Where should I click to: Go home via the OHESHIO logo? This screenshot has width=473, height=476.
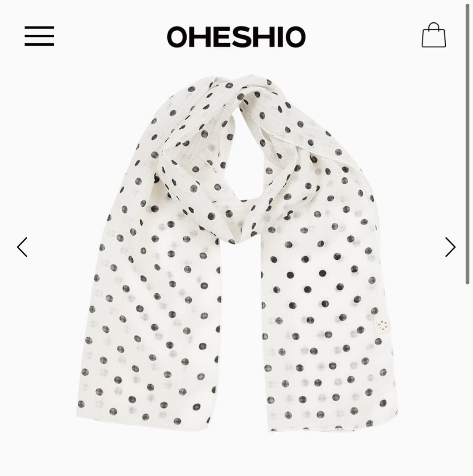pos(236,37)
